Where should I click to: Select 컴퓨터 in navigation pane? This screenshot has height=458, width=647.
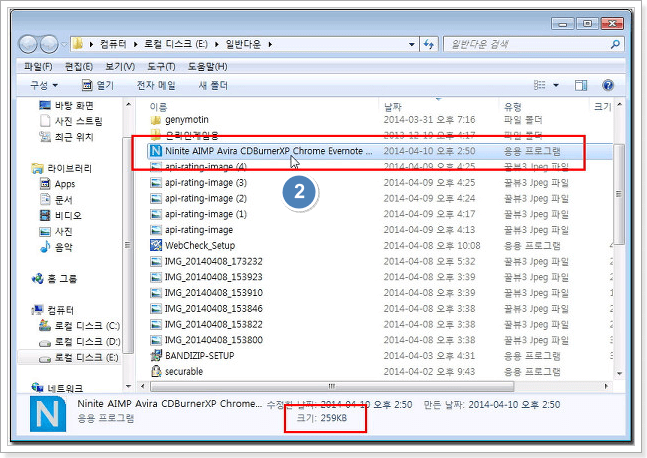53,310
